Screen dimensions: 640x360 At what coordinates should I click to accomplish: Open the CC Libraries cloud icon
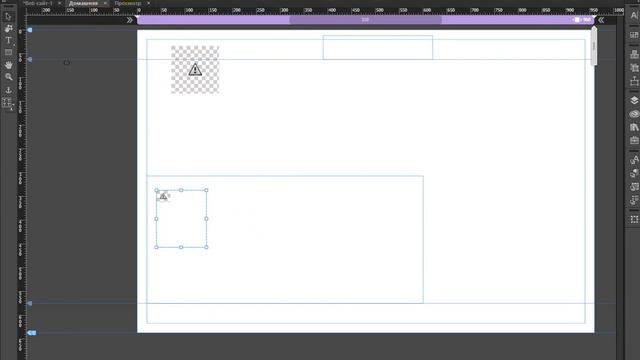(x=634, y=114)
